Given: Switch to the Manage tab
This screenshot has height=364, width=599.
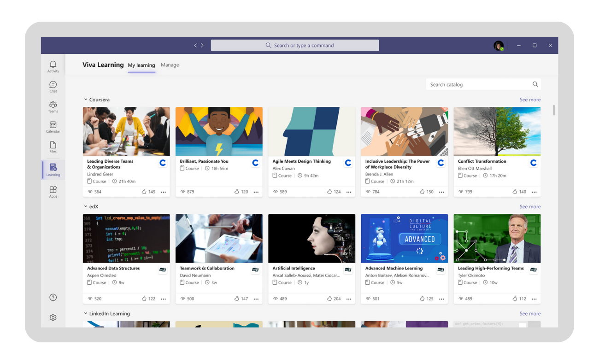Looking at the screenshot, I should [x=170, y=65].
